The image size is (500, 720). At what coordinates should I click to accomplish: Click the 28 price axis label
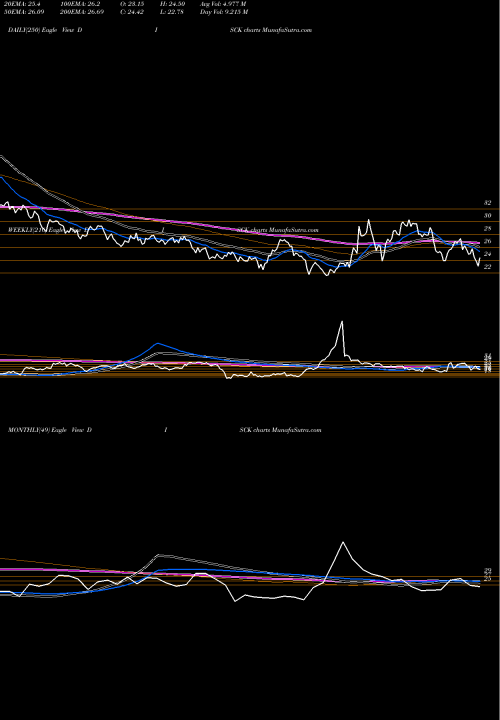coord(488,228)
